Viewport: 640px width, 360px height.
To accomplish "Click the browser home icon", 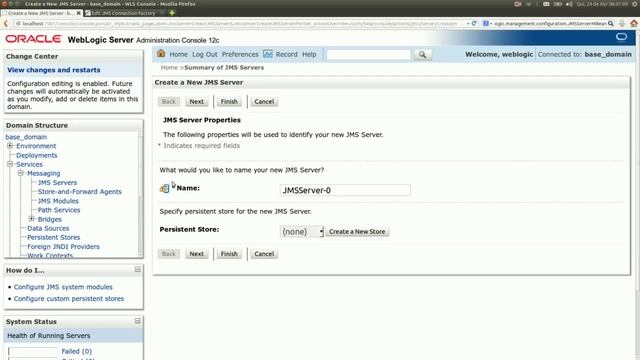I will (x=633, y=24).
